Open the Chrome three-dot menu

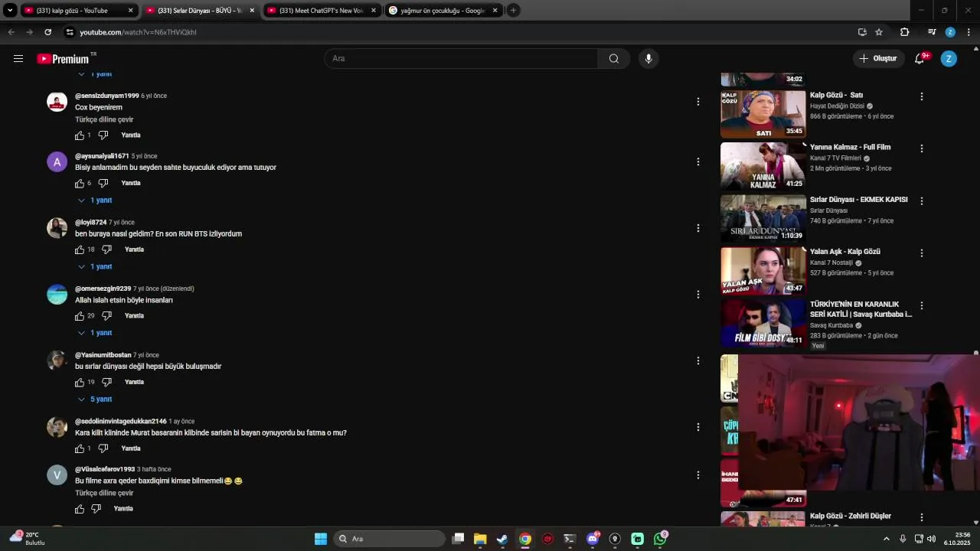click(969, 32)
